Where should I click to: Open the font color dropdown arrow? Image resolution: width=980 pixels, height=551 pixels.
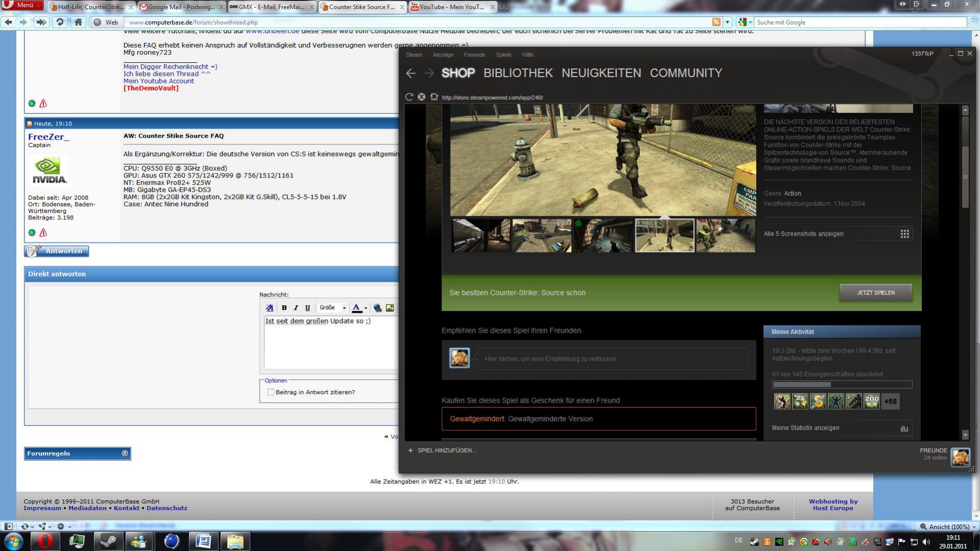(366, 308)
